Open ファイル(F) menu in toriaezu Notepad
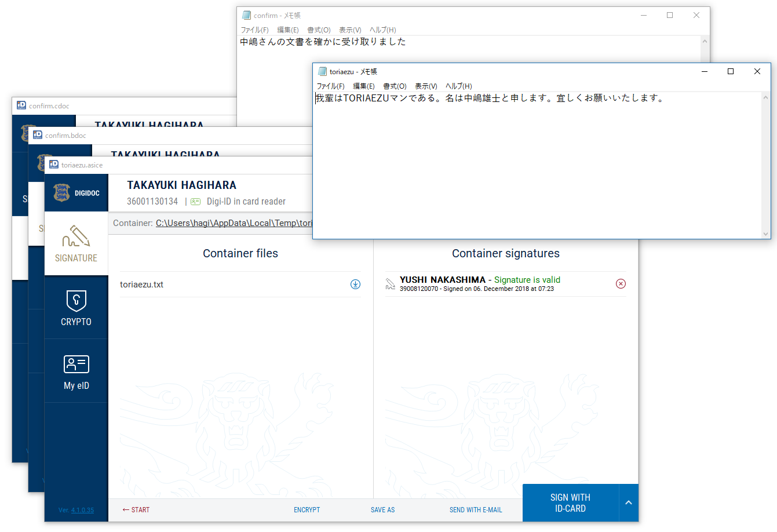This screenshot has height=532, width=777. tap(330, 86)
